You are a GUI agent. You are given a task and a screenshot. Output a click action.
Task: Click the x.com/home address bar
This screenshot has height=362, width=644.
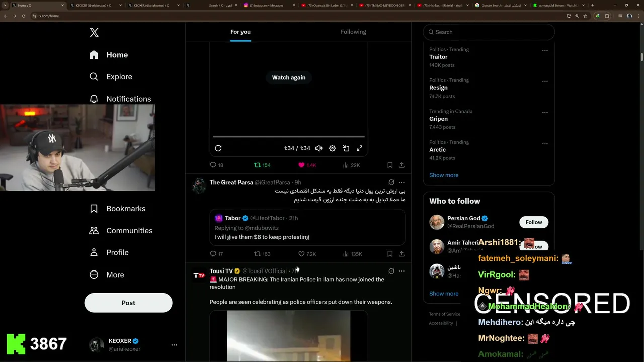coord(297,16)
